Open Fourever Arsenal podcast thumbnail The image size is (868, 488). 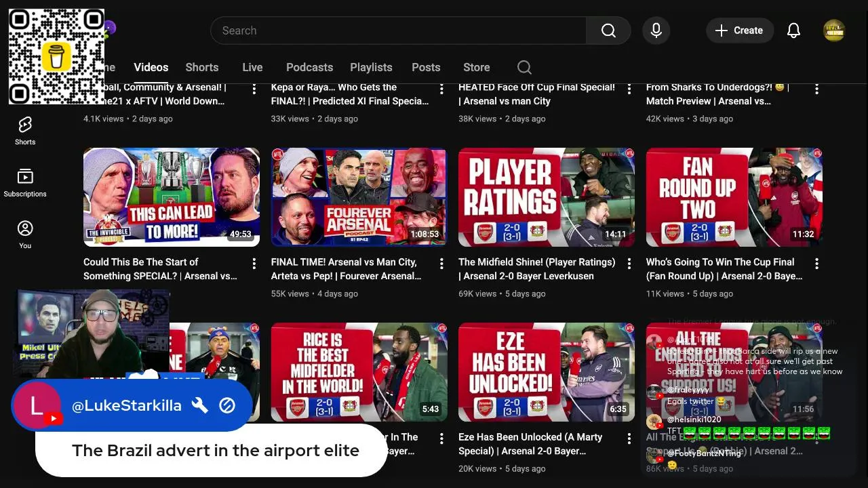[x=359, y=197]
